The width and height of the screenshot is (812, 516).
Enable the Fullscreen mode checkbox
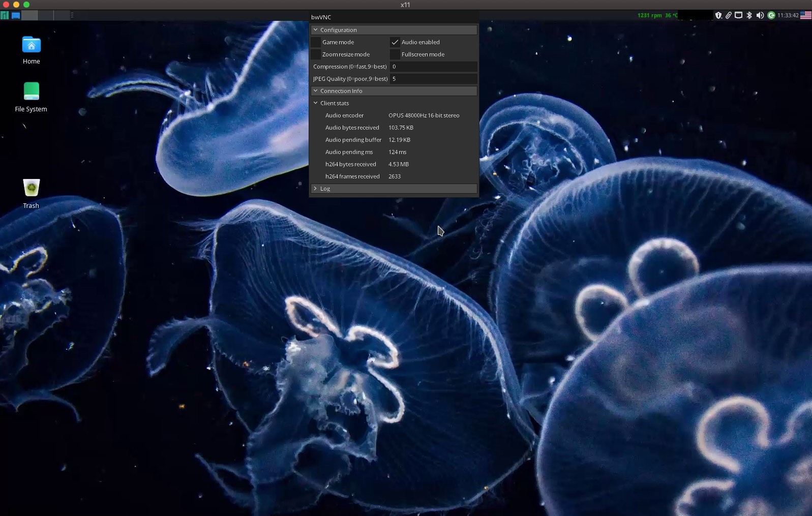(x=395, y=54)
